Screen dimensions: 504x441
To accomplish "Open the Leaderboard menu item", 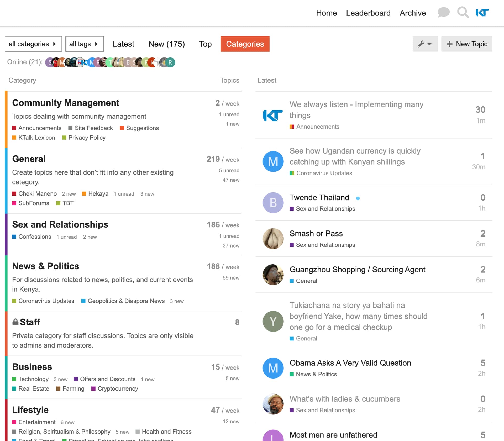I will click(x=368, y=13).
